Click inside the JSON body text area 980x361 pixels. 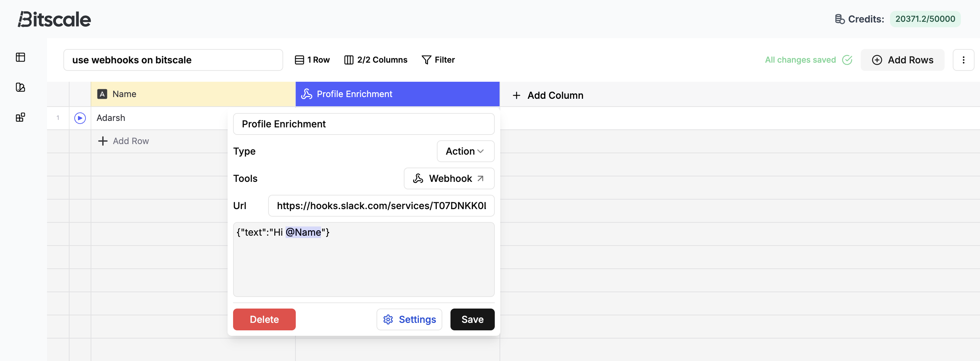coord(364,260)
